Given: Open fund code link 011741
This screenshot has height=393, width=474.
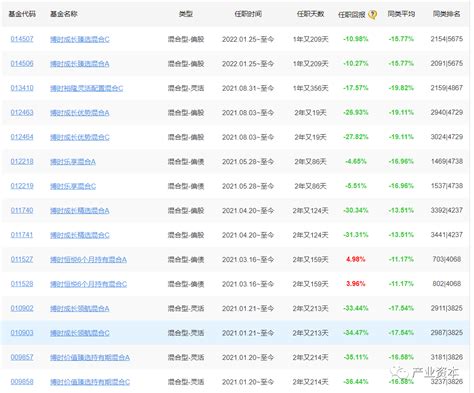Looking at the screenshot, I should pyautogui.click(x=22, y=235).
